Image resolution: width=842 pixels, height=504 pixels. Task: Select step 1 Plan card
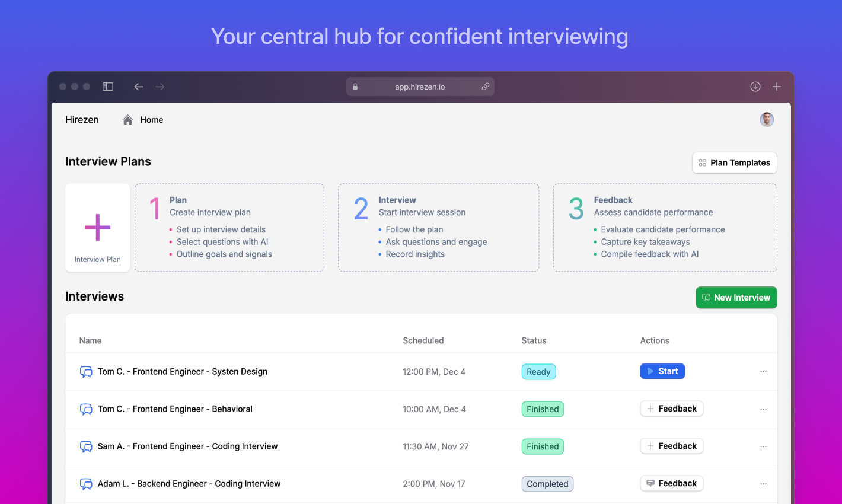[229, 228]
